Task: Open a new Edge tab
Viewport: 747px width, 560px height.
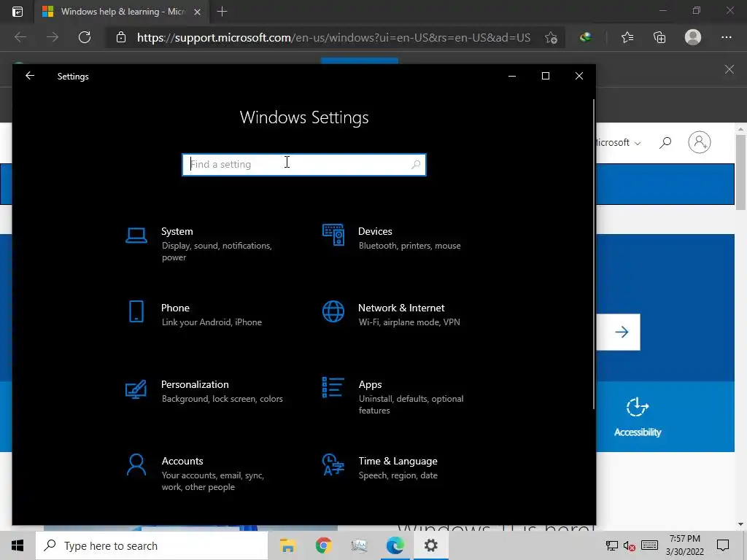Action: [x=222, y=12]
